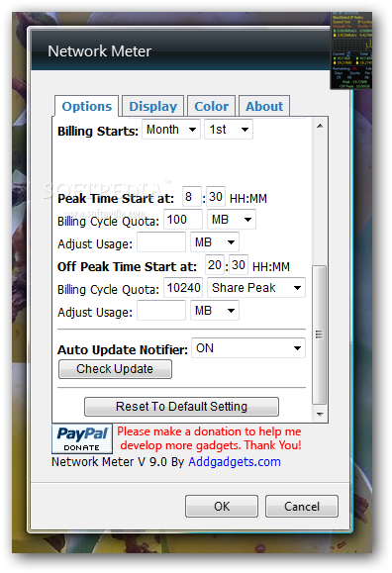The width and height of the screenshot is (392, 573).
Task: Click the OK button
Action: pyautogui.click(x=222, y=506)
